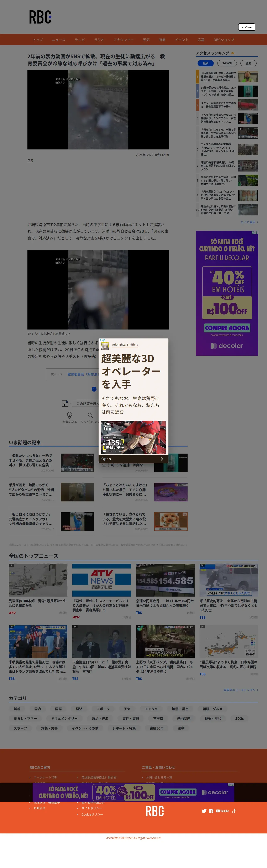
Task: Click the AdChoices icon on the decolar sidebar ad
Action: pos(253,233)
